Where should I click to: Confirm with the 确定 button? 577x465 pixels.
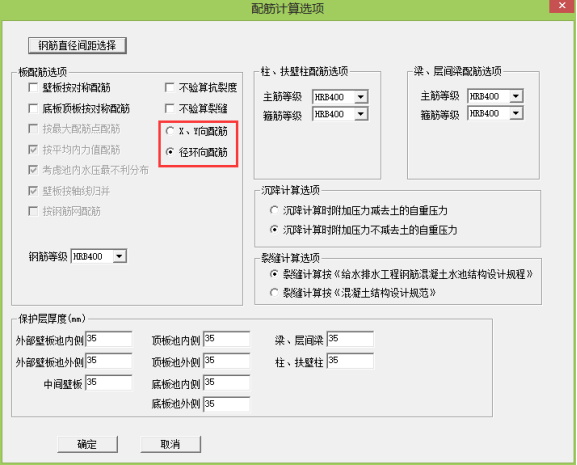[x=88, y=444]
